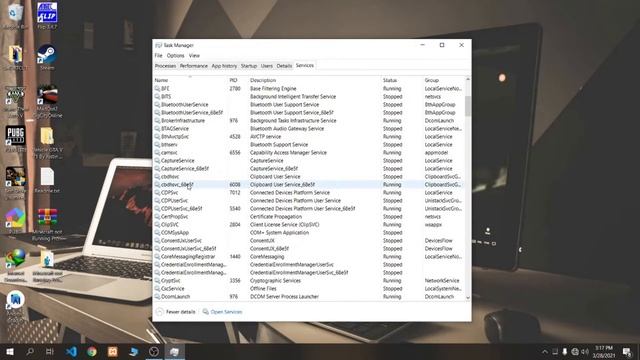Image resolution: width=640 pixels, height=360 pixels.
Task: Select the COM+ System Application row
Action: click(309, 232)
